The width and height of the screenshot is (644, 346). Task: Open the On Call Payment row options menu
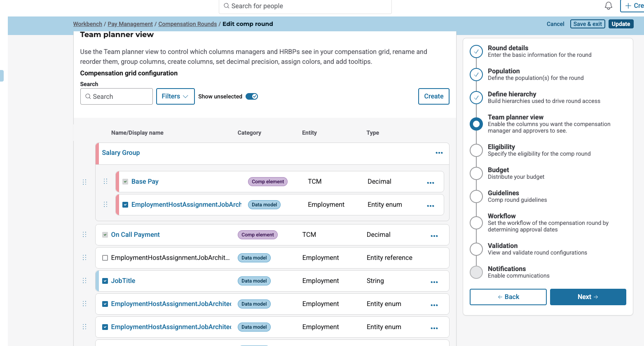tap(434, 236)
